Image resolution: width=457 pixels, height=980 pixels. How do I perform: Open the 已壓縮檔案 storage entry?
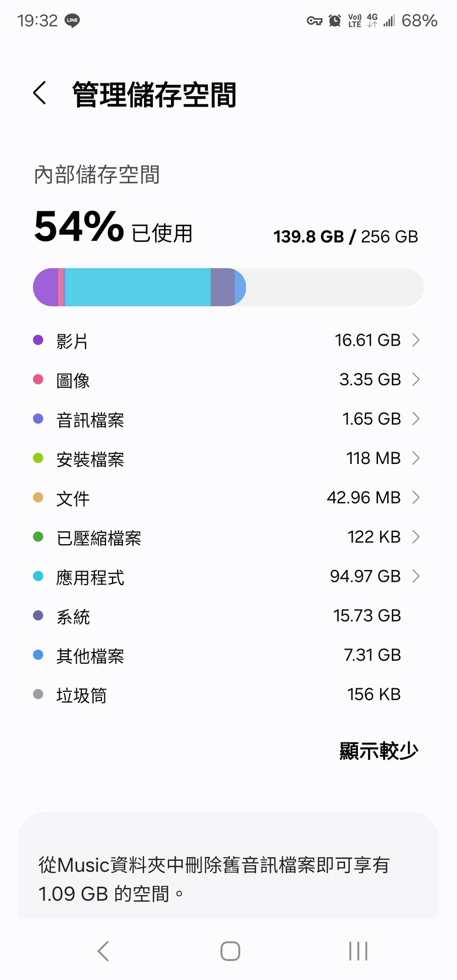pyautogui.click(x=228, y=537)
